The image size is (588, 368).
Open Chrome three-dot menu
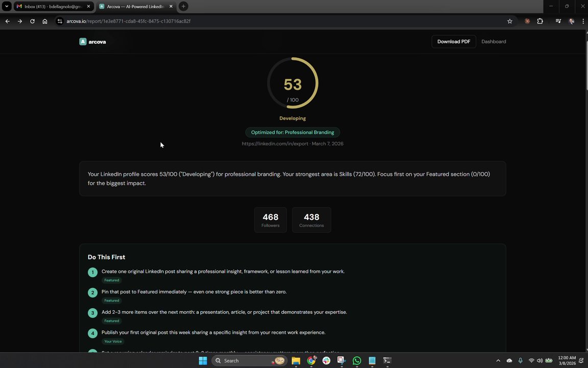click(x=583, y=21)
